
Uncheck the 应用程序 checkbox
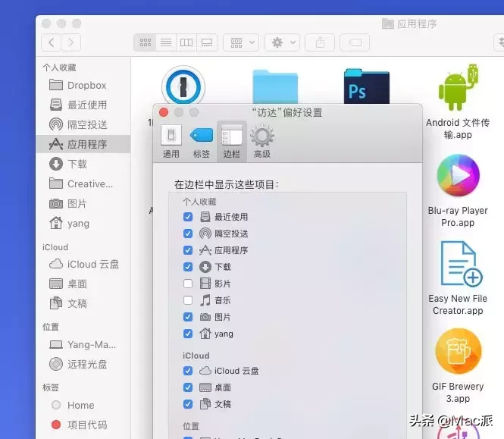[188, 250]
